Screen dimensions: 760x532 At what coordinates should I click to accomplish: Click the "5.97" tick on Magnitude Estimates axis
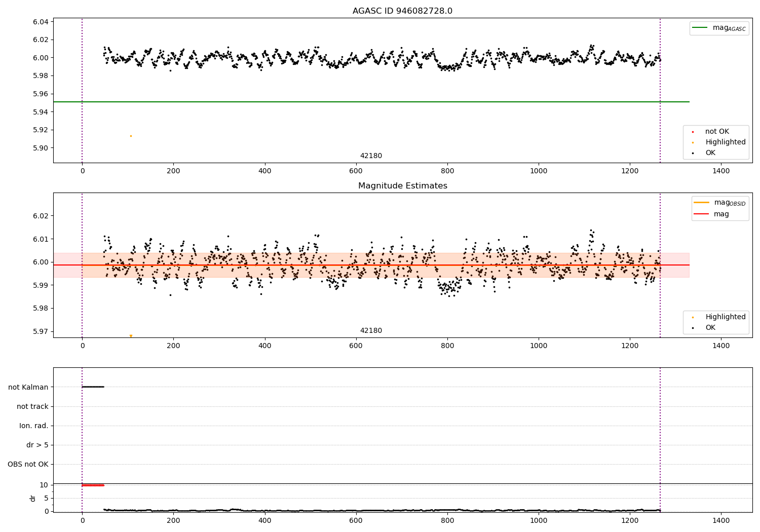point(41,331)
